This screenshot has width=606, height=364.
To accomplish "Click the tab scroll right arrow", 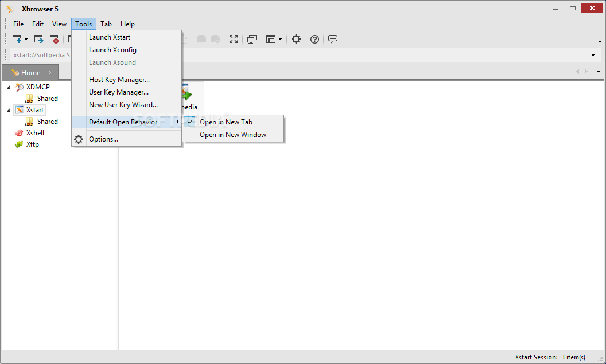I will pos(586,72).
